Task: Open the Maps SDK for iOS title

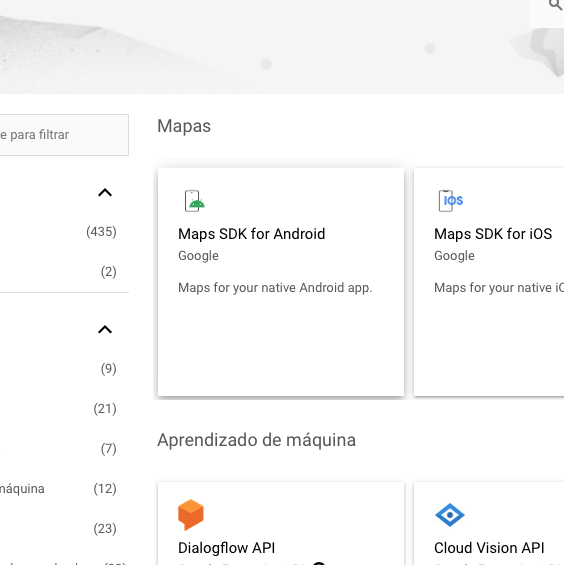Action: (x=493, y=234)
